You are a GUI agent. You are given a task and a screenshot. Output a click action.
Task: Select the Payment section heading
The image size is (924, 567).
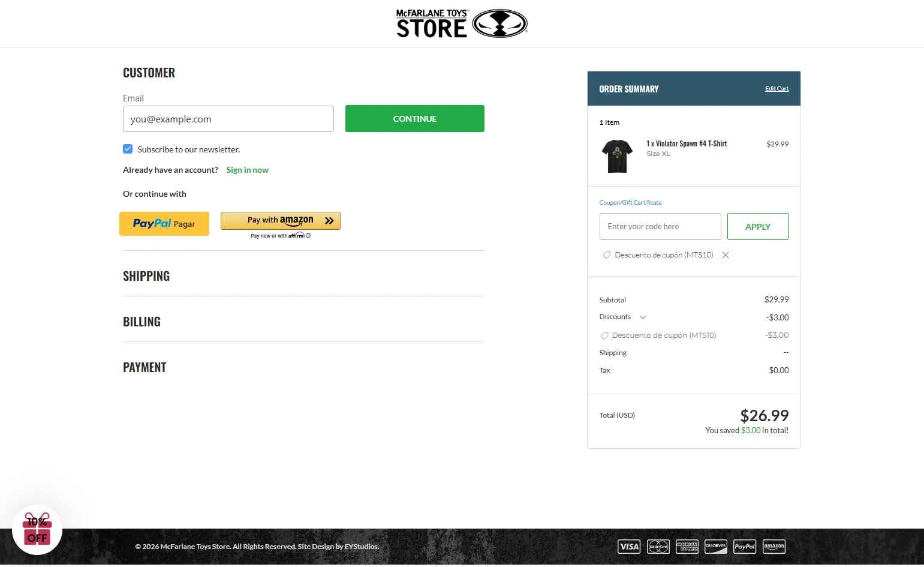[145, 367]
